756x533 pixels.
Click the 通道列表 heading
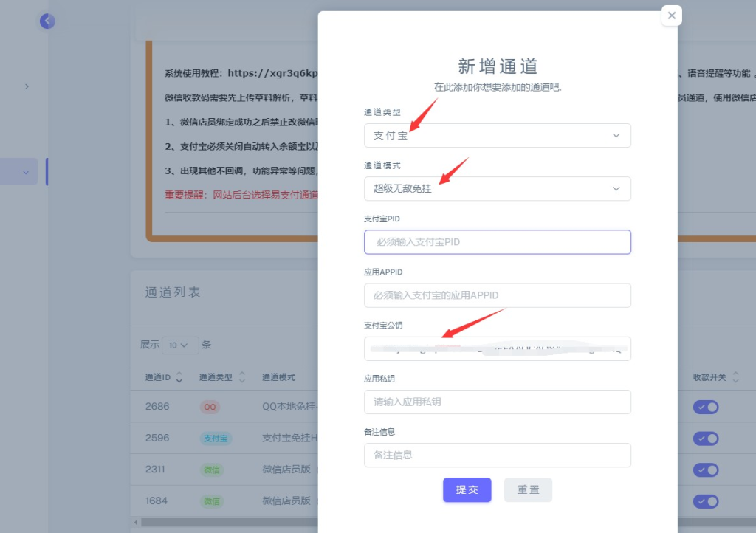[x=172, y=292]
